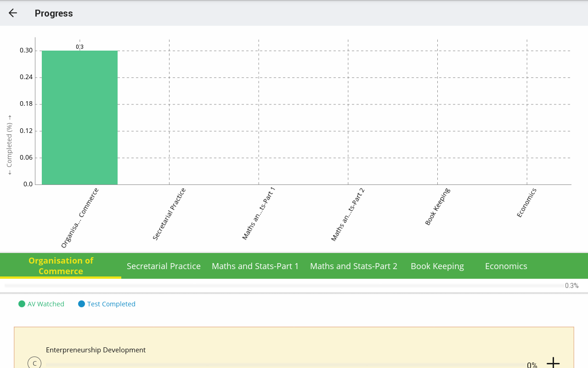588x368 pixels.
Task: Expand Enterpreneurship Development with the plus icon
Action: tap(553, 363)
